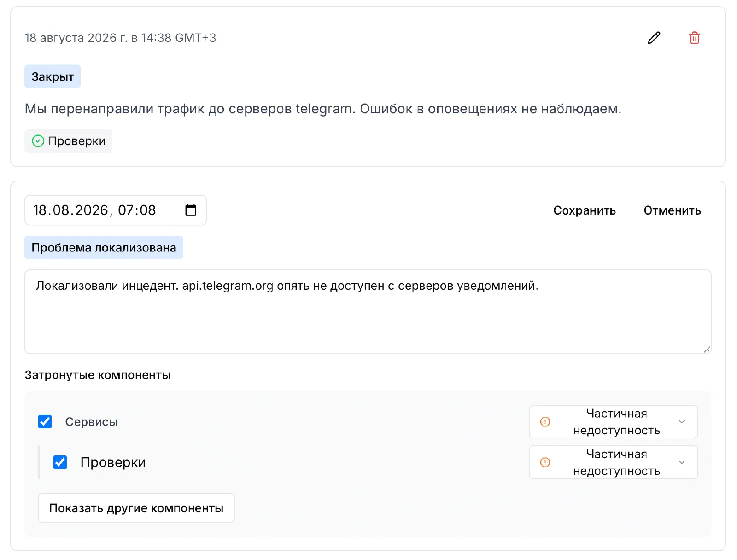Click Сохранить to save the update
The width and height of the screenshot is (737, 560).
pos(585,210)
